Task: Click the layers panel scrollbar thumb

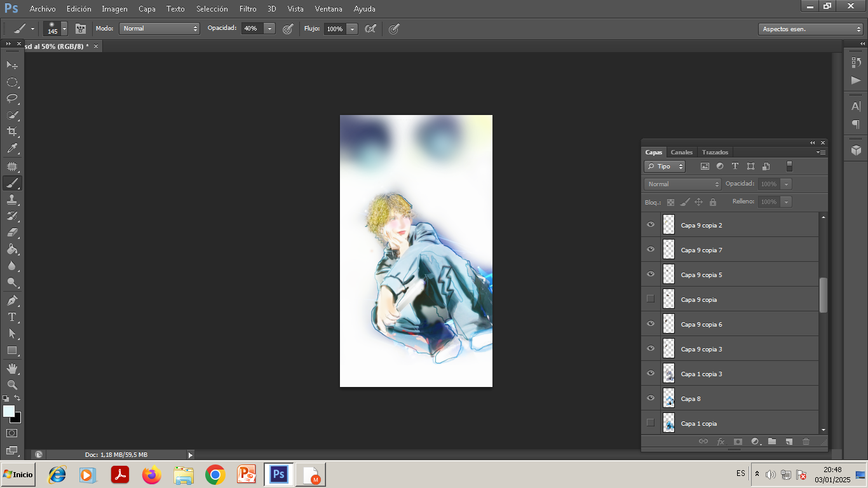Action: pos(824,295)
